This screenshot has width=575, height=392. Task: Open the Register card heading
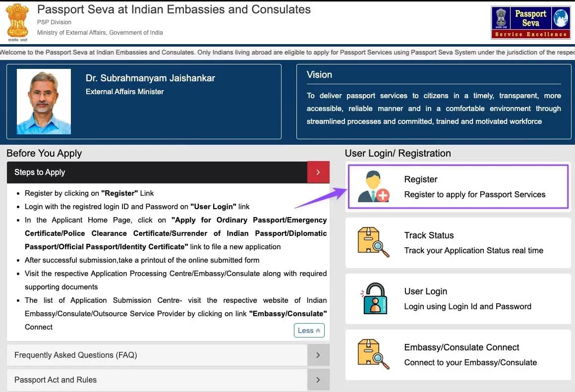[421, 179]
